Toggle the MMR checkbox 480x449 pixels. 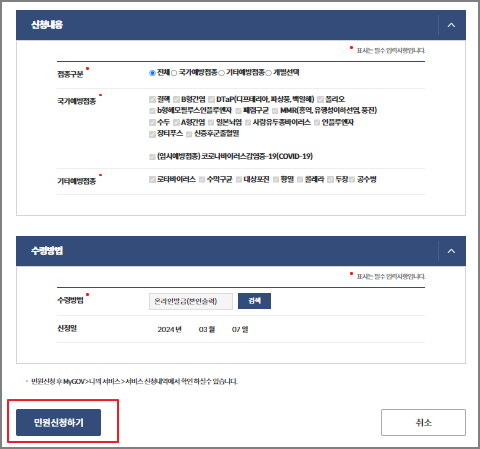coord(275,111)
